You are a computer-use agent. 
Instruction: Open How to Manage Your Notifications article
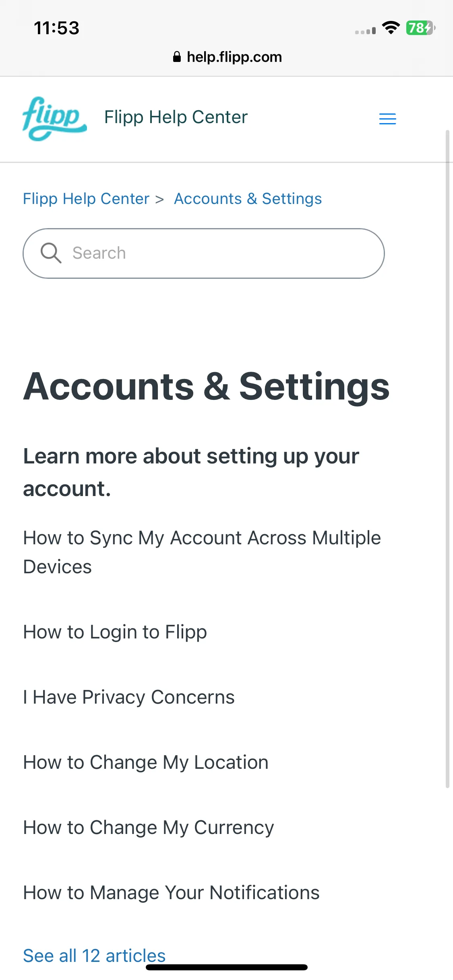click(x=171, y=893)
